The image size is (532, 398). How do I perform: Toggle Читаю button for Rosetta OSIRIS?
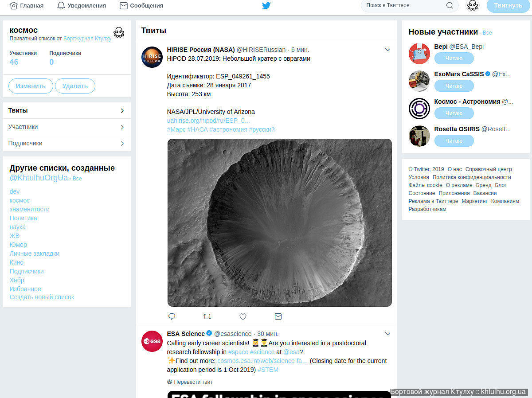click(x=454, y=141)
